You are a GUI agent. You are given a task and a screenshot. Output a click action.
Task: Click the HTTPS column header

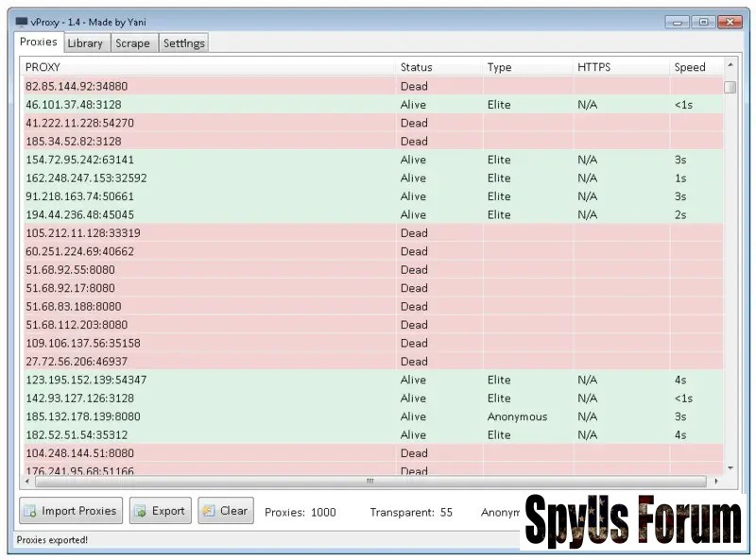(593, 67)
